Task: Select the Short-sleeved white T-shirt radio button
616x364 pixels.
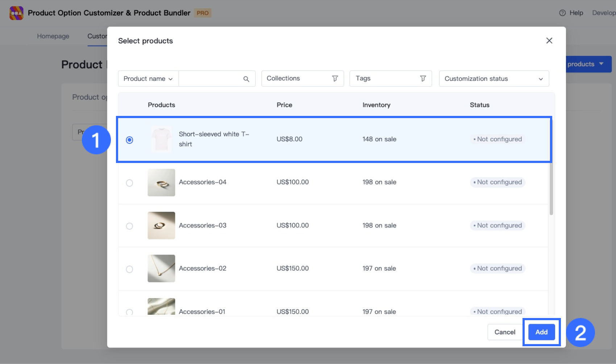Action: click(129, 140)
